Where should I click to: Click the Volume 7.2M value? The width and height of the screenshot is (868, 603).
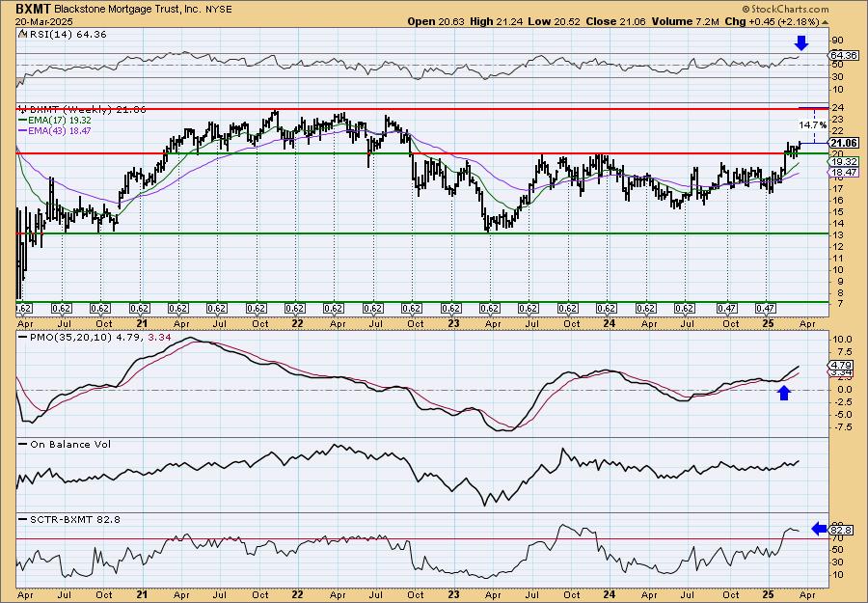coord(685,21)
